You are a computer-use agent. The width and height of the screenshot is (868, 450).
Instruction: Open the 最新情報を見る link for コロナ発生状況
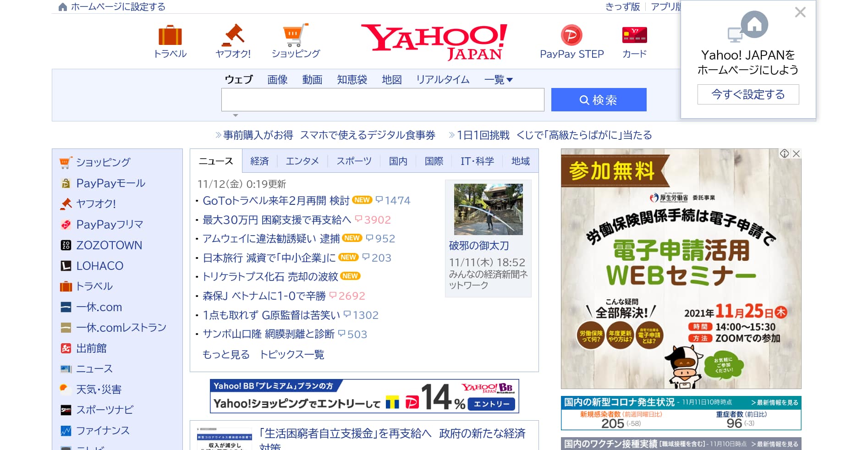click(x=775, y=403)
